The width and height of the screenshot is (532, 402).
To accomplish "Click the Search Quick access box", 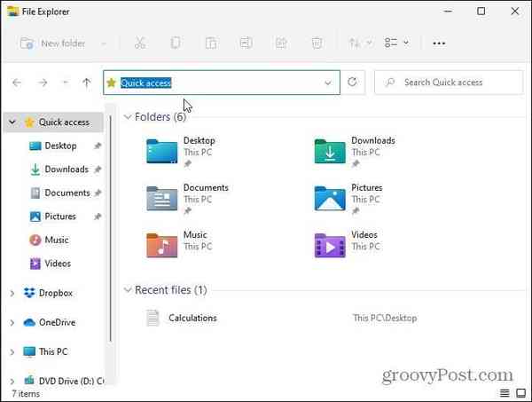I will coord(449,83).
